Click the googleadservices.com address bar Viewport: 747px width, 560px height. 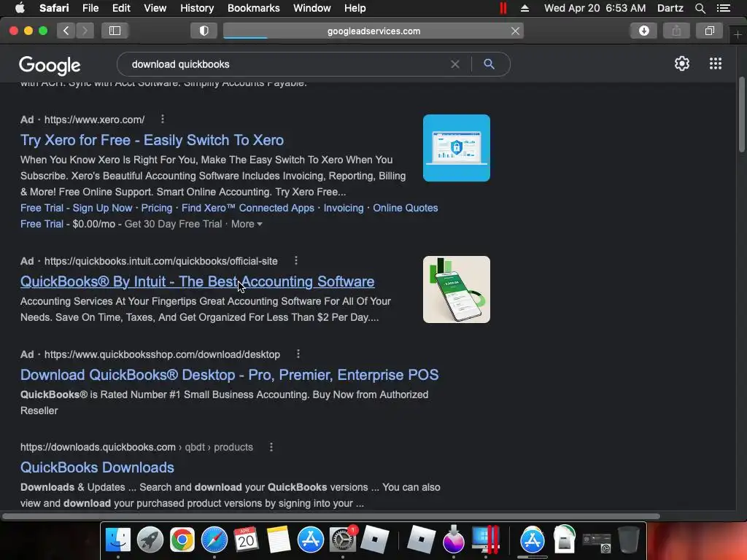point(373,31)
